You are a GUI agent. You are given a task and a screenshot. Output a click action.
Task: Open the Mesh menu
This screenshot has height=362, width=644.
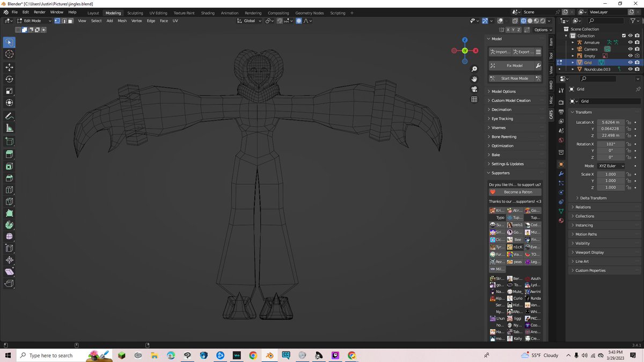pos(122,21)
